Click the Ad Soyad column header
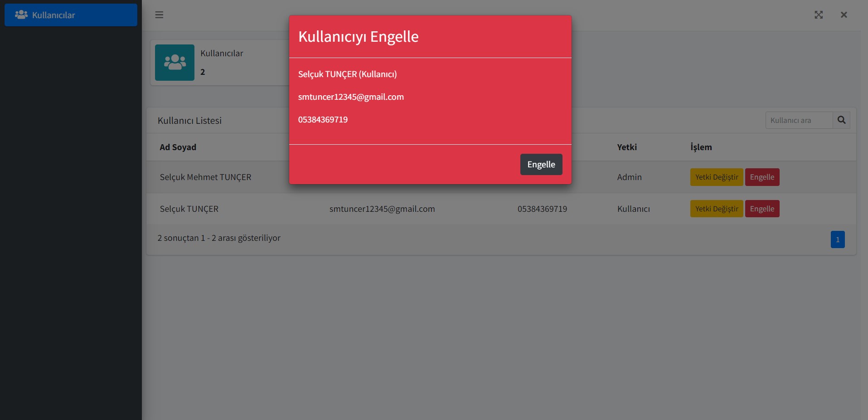Screen dimensions: 868x420 click(x=178, y=147)
